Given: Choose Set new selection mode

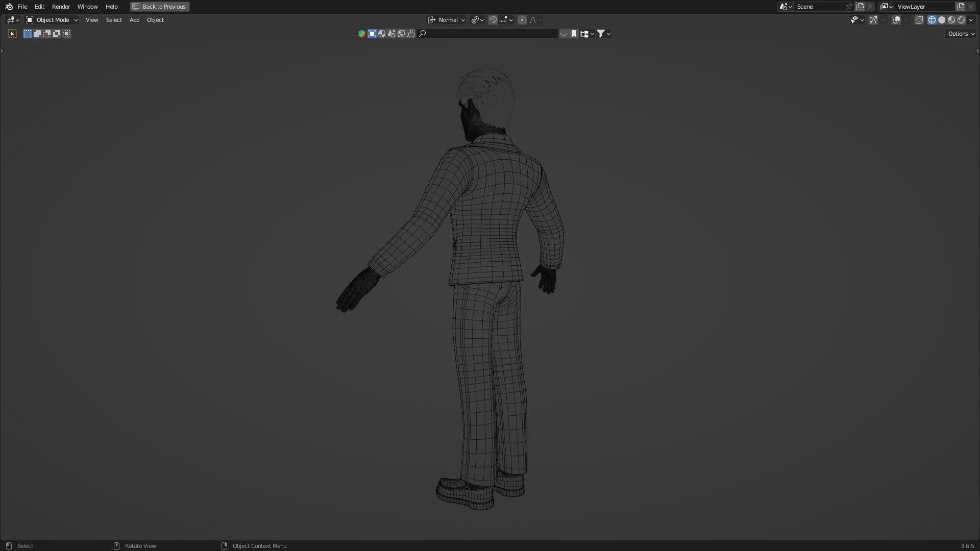Looking at the screenshot, I should [x=28, y=34].
